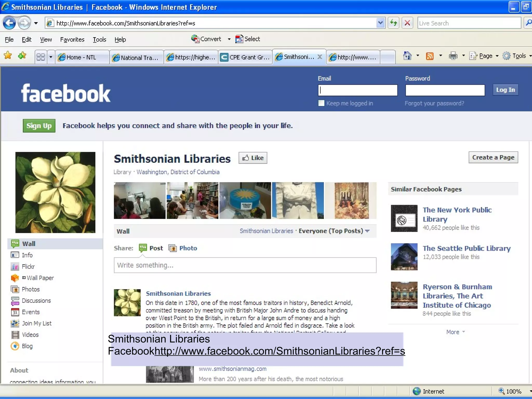Open The Seattle Public Library link
This screenshot has width=532, height=399.
[467, 248]
